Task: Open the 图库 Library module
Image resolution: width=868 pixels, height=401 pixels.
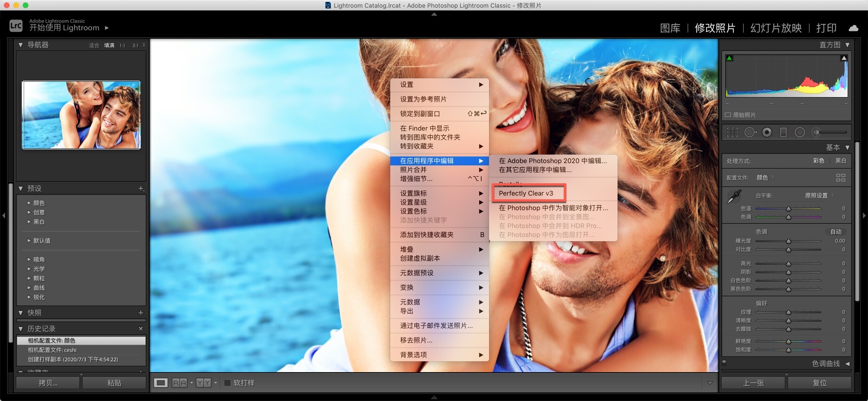Action: 670,28
